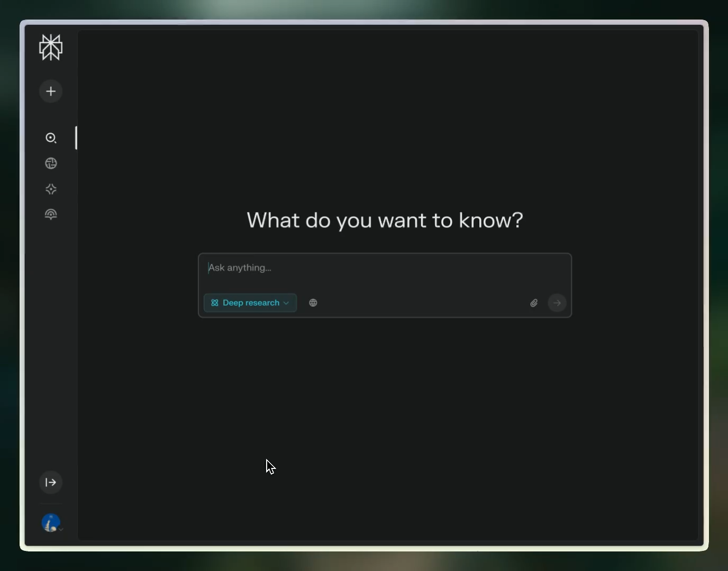This screenshot has height=571, width=728.
Task: Expand the chevron beside the profile avatar
Action: tap(61, 529)
